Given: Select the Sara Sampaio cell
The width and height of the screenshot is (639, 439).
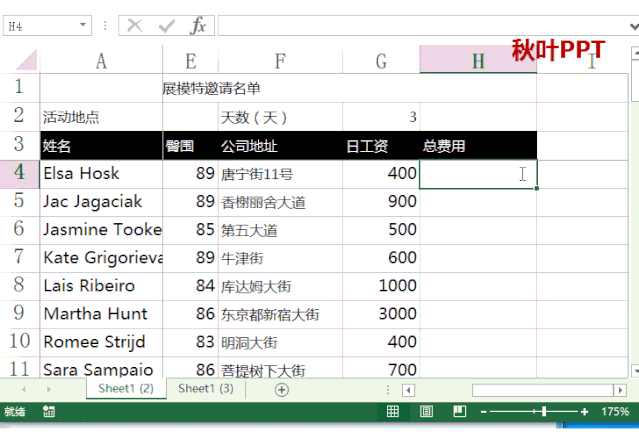Looking at the screenshot, I should (101, 368).
